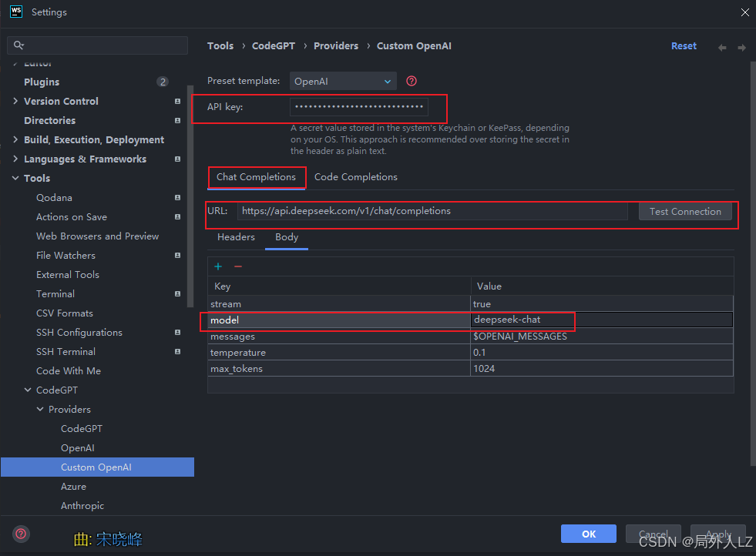Open CSV Formats settings

pos(65,313)
